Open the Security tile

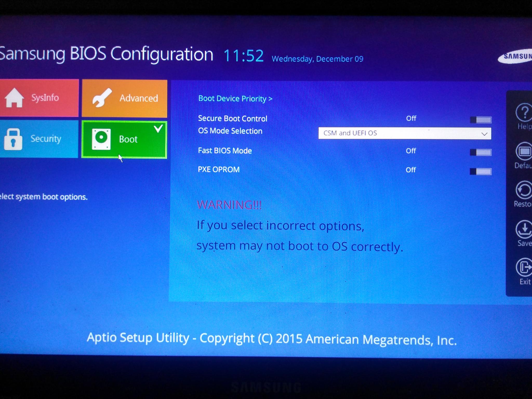click(x=39, y=139)
